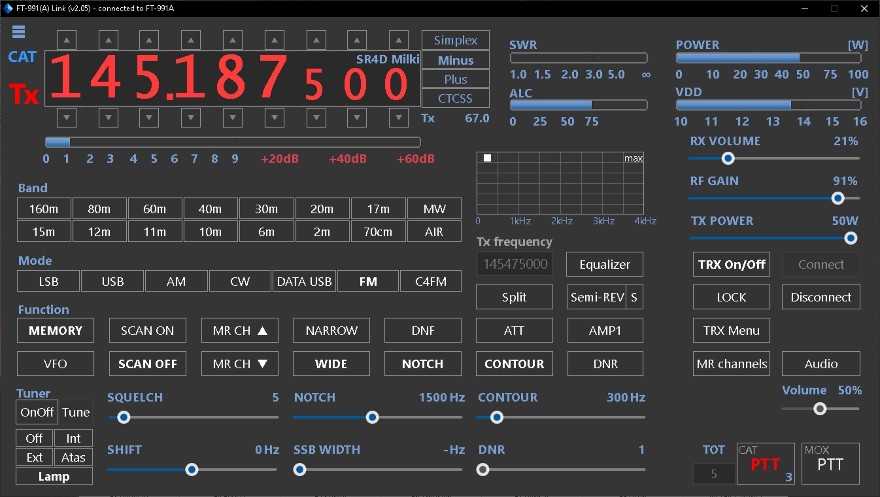880x497 pixels.
Task: Click the CAT PTT button
Action: coord(766,463)
